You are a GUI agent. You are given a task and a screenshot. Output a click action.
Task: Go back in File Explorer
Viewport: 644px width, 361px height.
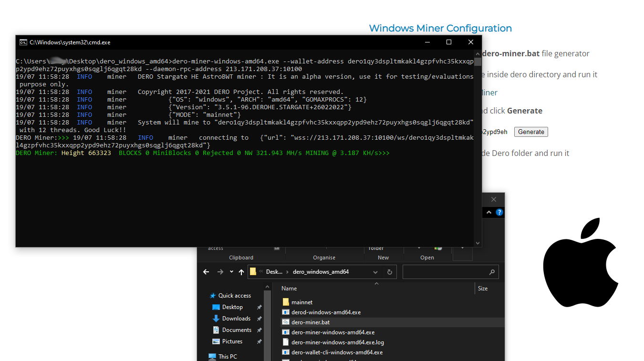(206, 272)
